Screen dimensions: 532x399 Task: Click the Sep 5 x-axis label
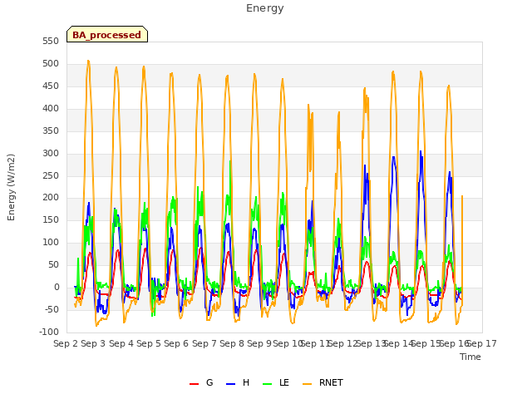point(149,343)
